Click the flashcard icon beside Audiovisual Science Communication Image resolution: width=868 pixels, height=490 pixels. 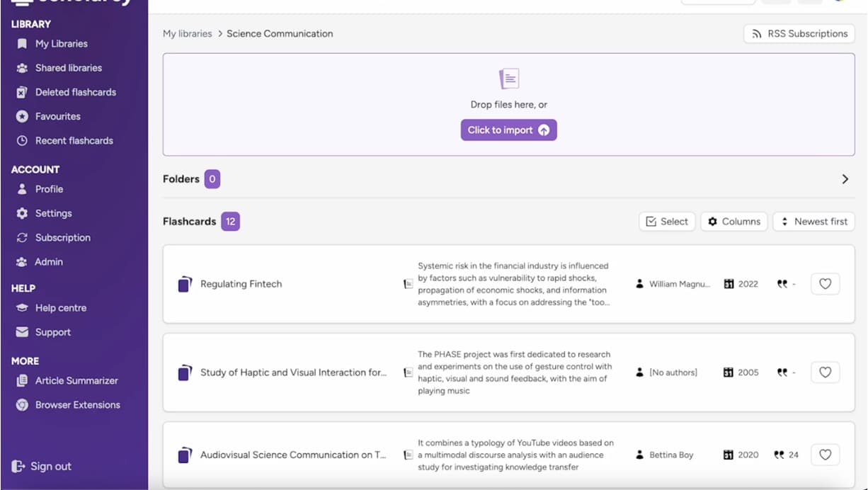[184, 455]
